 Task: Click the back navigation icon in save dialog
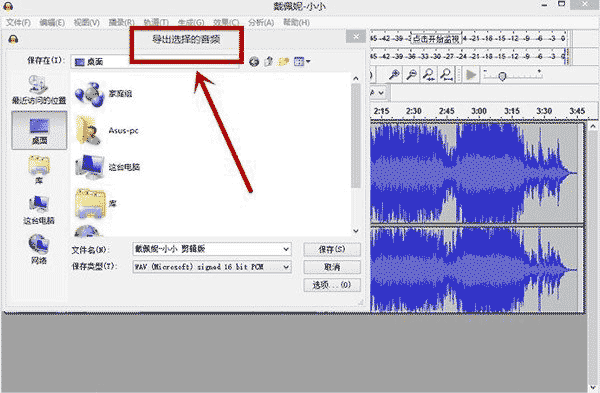tap(254, 61)
